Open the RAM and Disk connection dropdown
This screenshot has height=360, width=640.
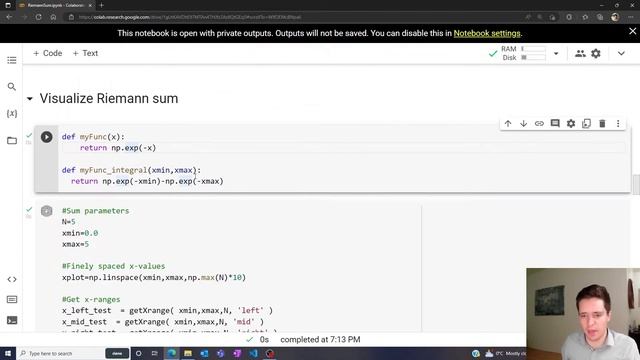coord(556,53)
